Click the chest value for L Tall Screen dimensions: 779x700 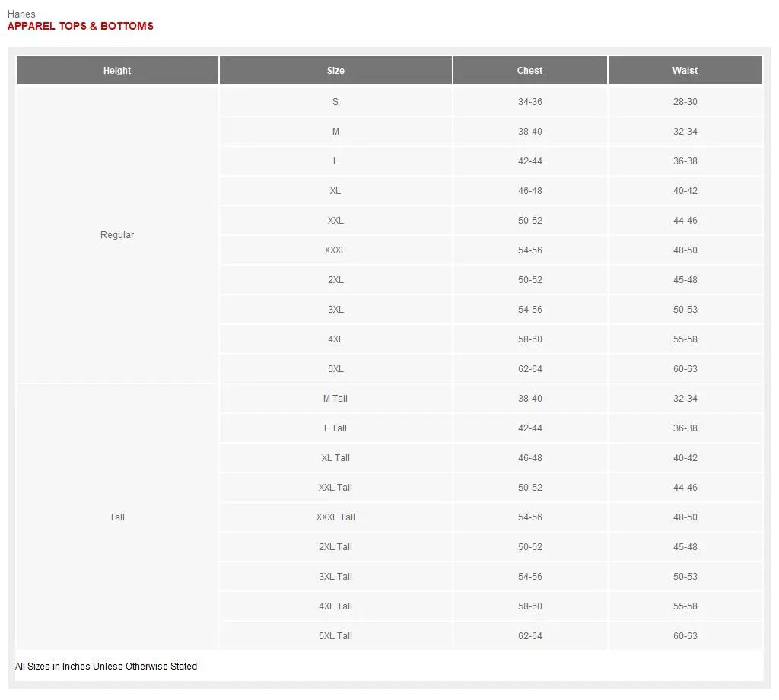[529, 428]
